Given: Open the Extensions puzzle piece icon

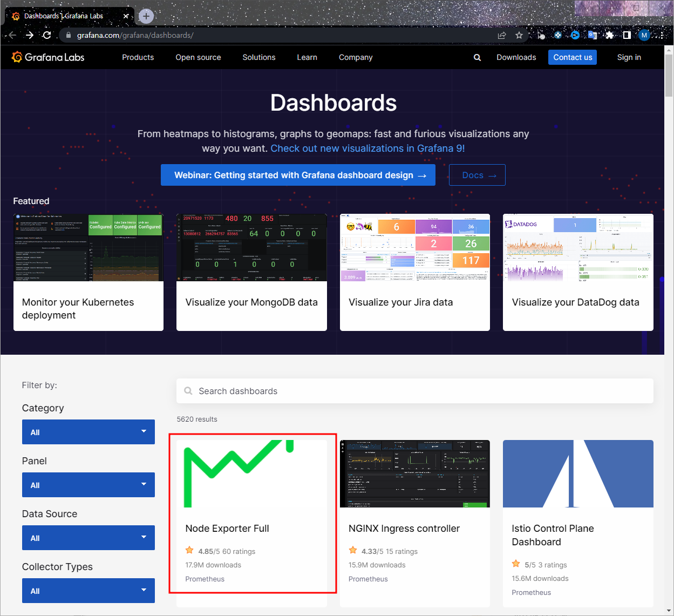Looking at the screenshot, I should click(609, 35).
